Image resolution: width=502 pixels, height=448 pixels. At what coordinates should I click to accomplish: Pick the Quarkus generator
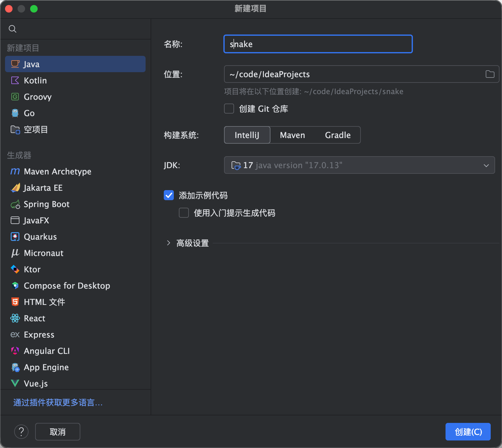[x=75, y=237]
